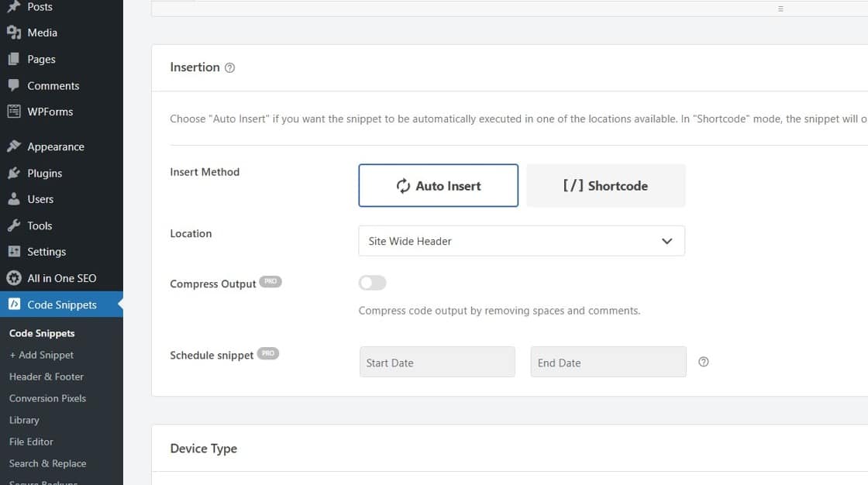Click the Location dropdown chevron arrow

pos(666,241)
